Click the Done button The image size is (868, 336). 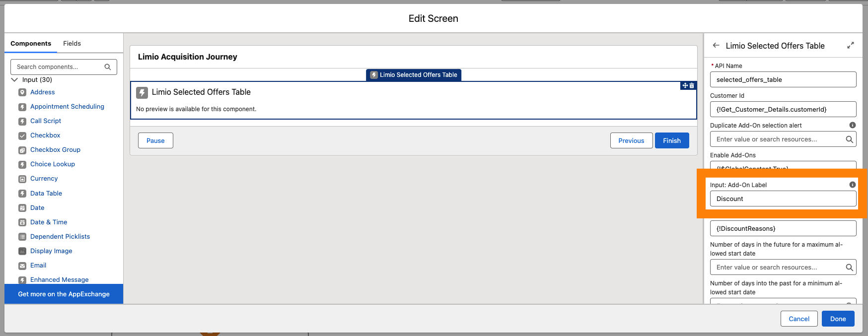[x=838, y=319]
